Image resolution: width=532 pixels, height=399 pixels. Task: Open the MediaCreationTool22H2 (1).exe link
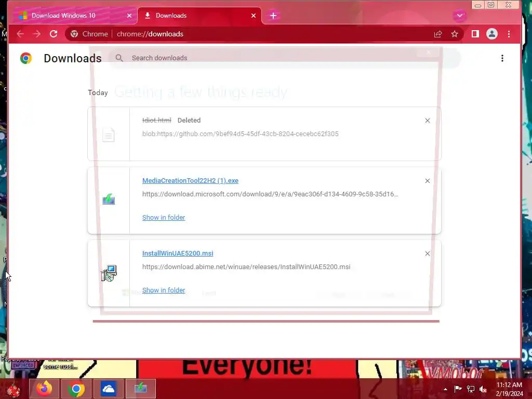click(x=190, y=180)
